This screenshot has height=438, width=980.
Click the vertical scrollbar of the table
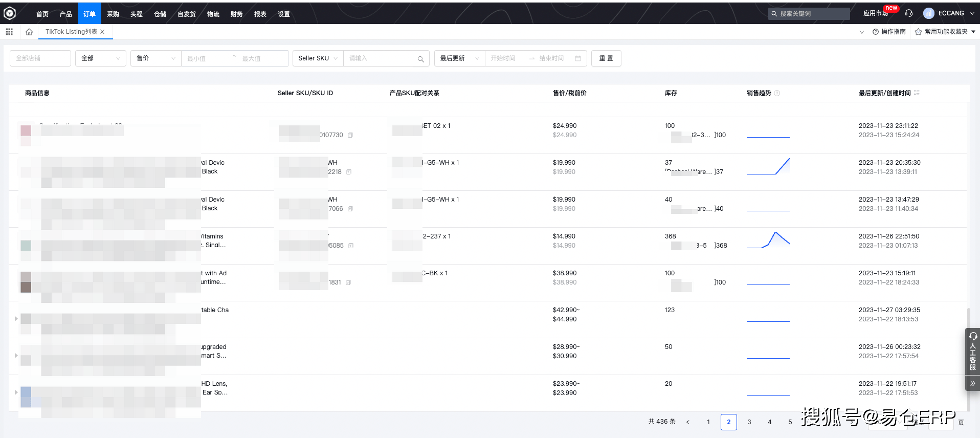[x=968, y=359]
